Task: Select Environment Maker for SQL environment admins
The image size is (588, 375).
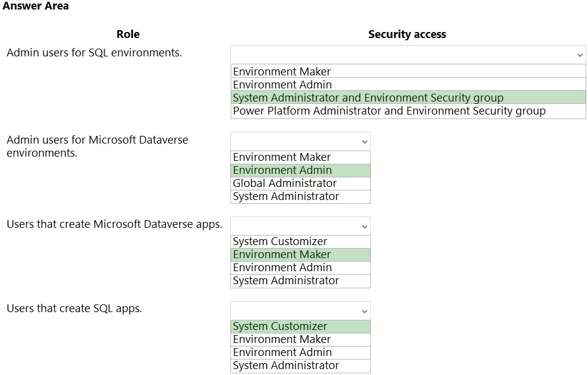Action: (x=408, y=71)
